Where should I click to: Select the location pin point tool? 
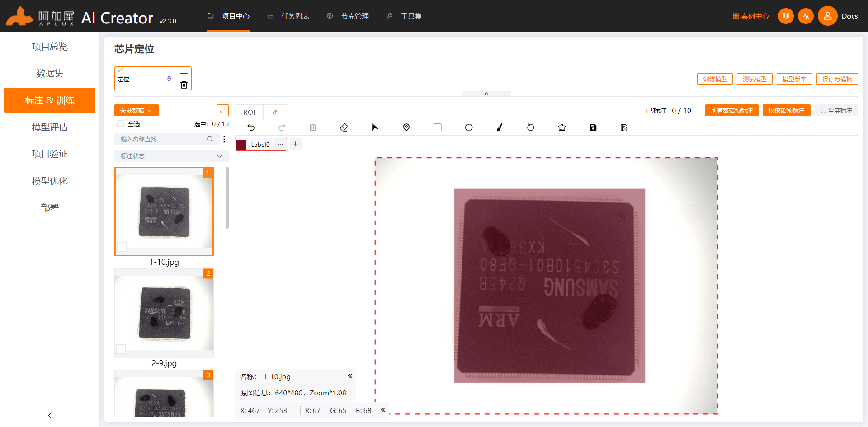tap(406, 127)
